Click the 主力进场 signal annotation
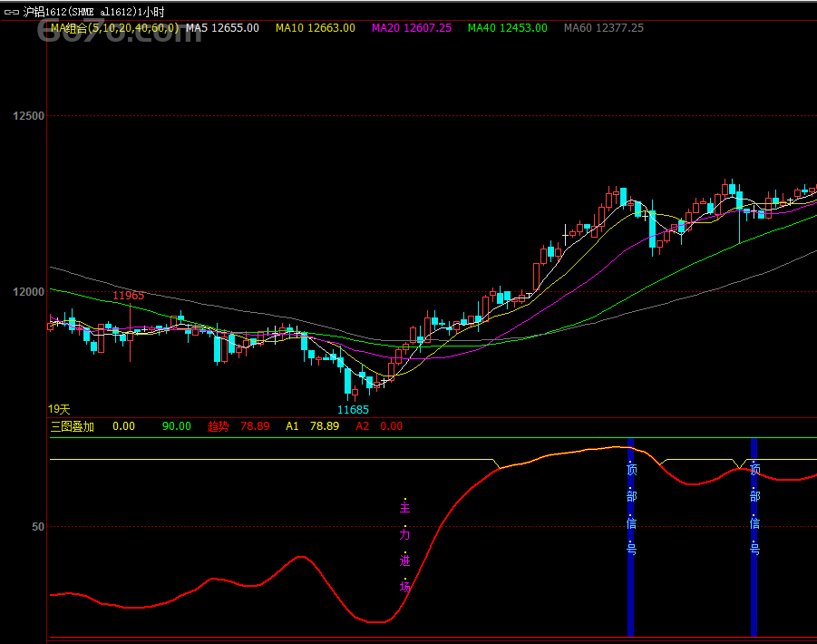 point(404,546)
